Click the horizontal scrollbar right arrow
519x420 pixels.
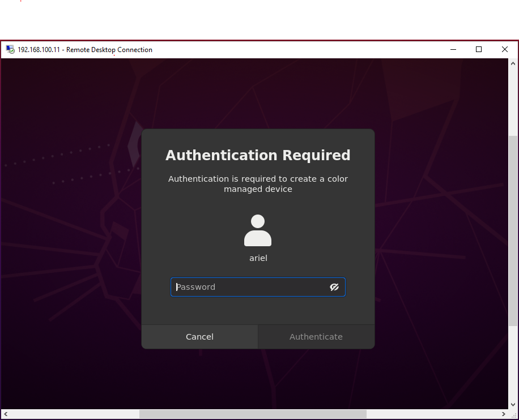(504, 414)
